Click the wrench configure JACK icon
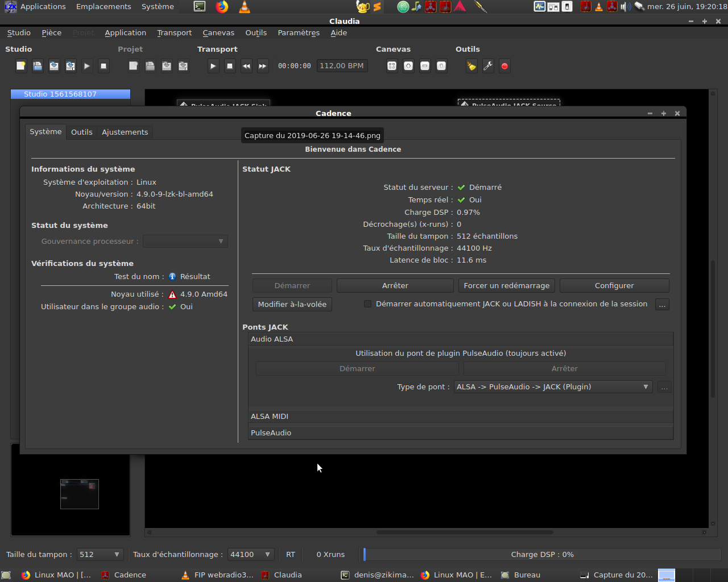 pos(488,66)
